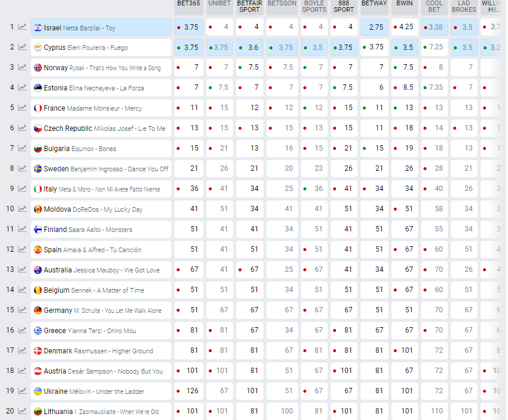The image size is (508, 420).
Task: Click the Australia flag icon
Action: point(38,270)
